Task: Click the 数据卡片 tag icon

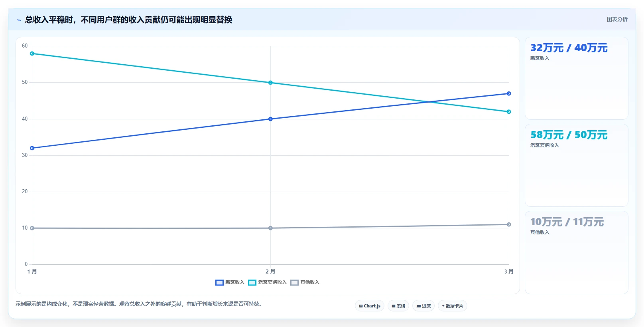Action: pos(443,306)
